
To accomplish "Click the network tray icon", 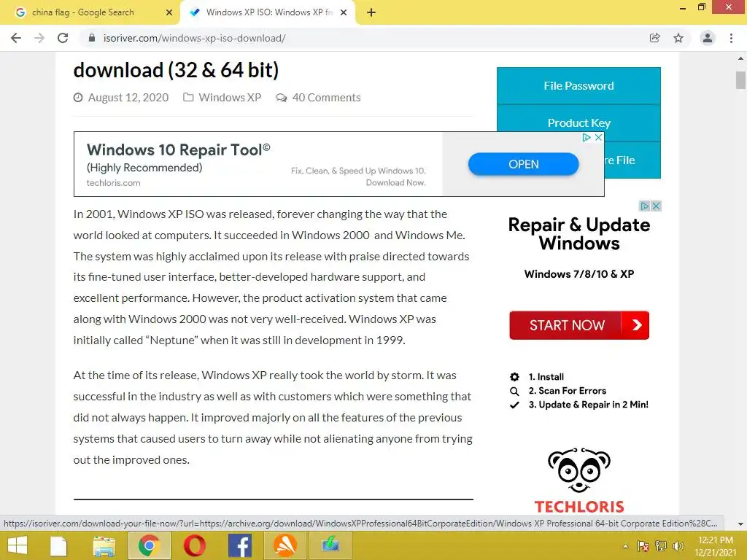I will pos(661,546).
